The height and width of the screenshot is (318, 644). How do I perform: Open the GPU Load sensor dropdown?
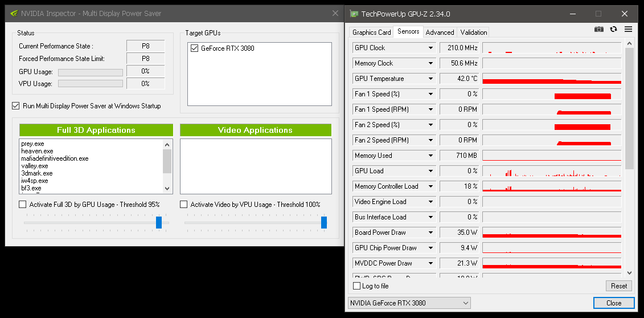[x=430, y=172]
